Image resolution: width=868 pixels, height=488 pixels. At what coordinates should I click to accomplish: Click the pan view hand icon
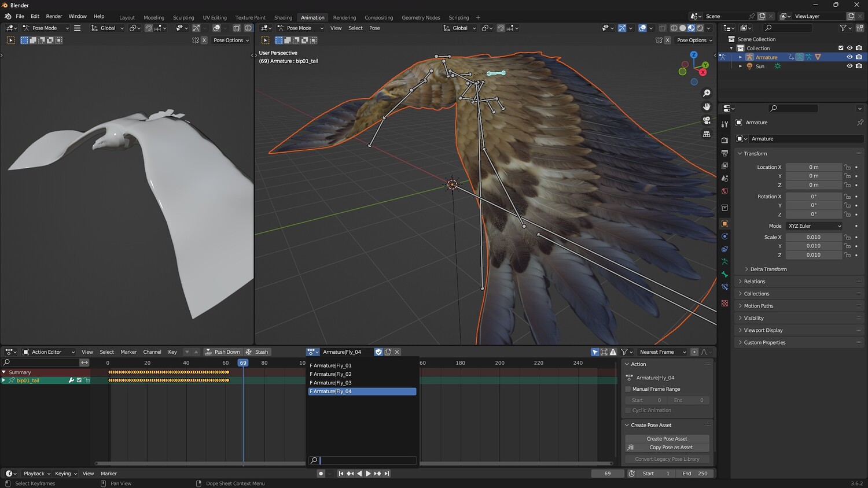pos(707,106)
